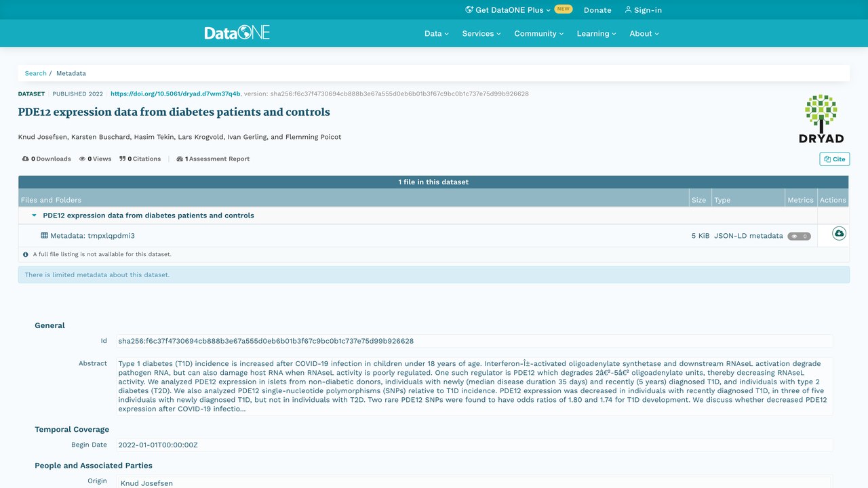
Task: Go to Search breadcrumb
Action: point(36,73)
